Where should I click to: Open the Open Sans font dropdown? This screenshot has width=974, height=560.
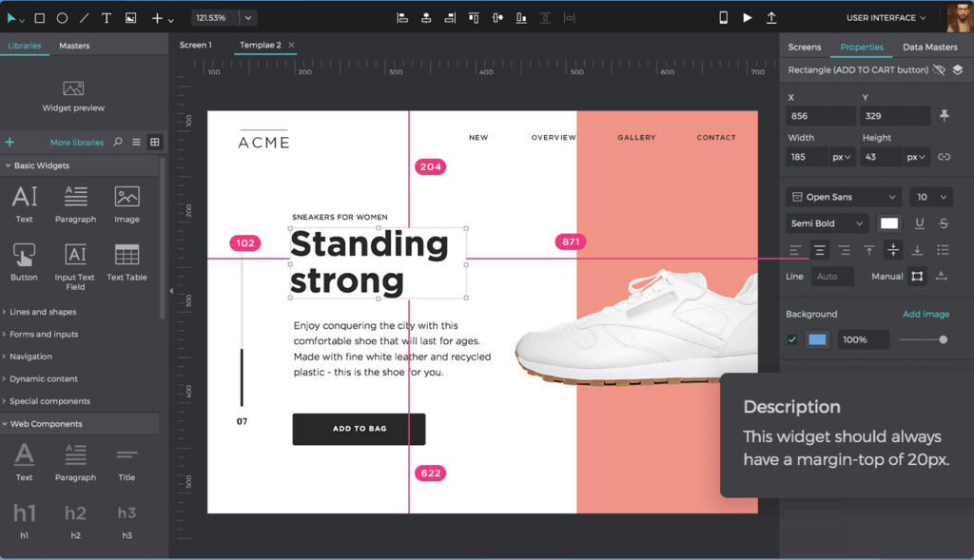(844, 197)
